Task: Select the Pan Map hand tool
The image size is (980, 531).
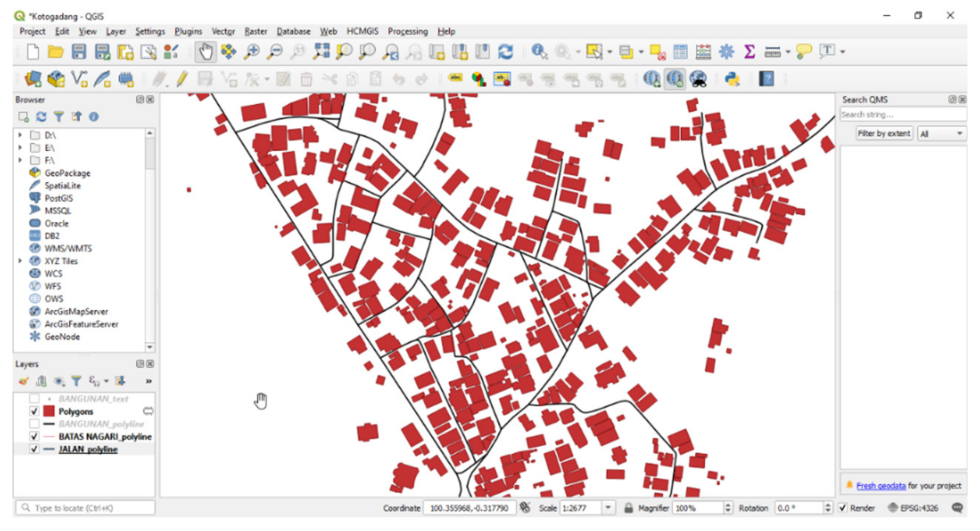Action: tap(205, 52)
